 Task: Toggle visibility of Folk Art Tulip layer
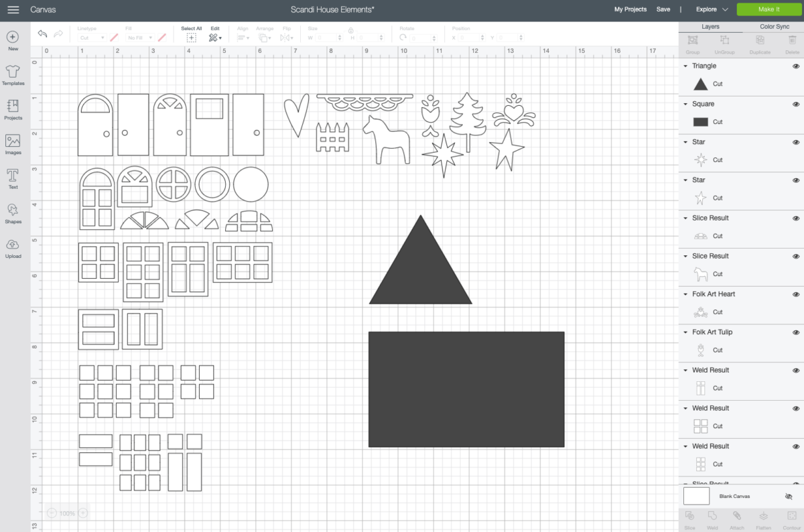pyautogui.click(x=796, y=333)
